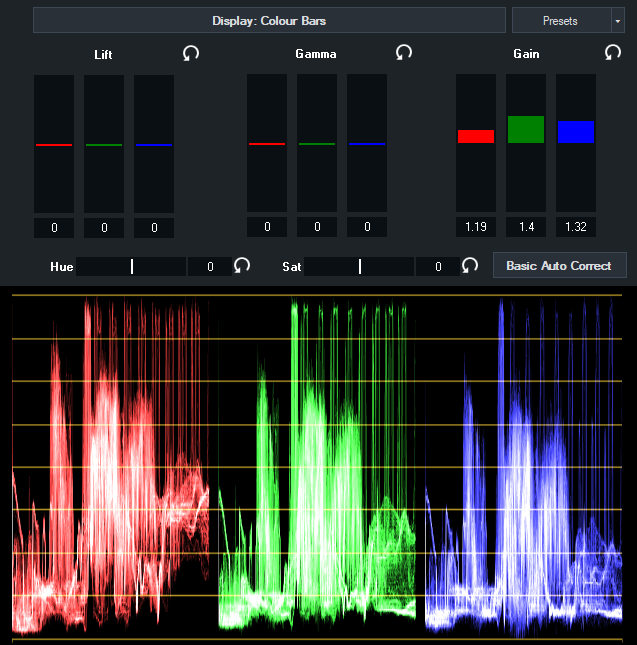Click the Hue slider track

tap(131, 267)
